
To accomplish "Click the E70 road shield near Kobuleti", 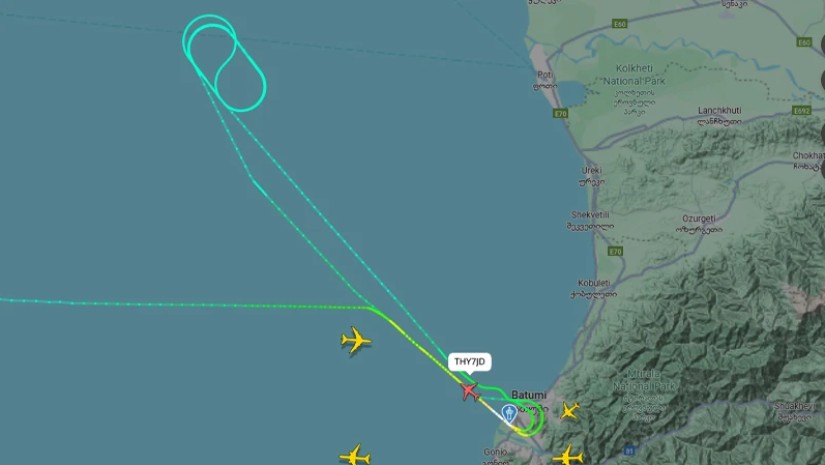I will 615,251.
